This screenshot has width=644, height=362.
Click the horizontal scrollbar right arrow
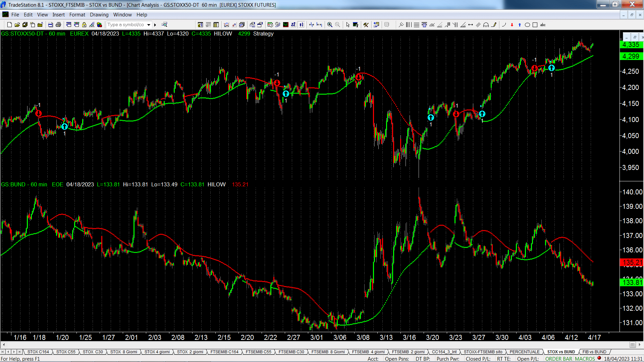pyautogui.click(x=640, y=345)
